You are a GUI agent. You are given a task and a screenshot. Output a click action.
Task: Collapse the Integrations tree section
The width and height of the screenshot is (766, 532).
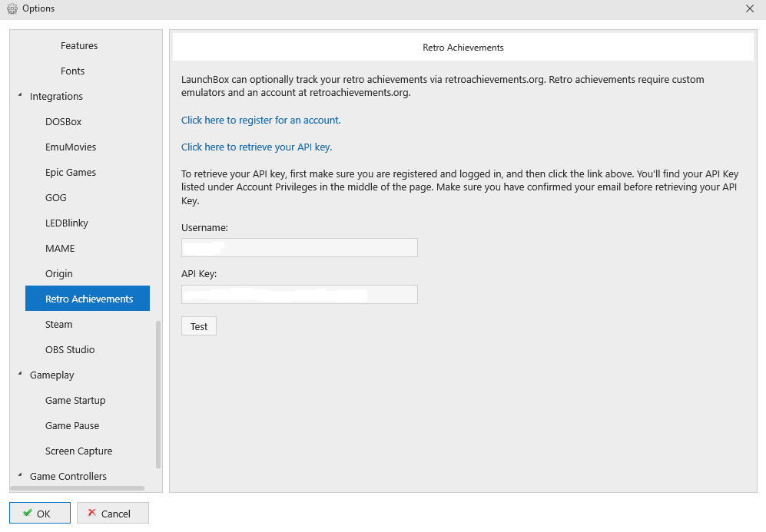pos(20,95)
